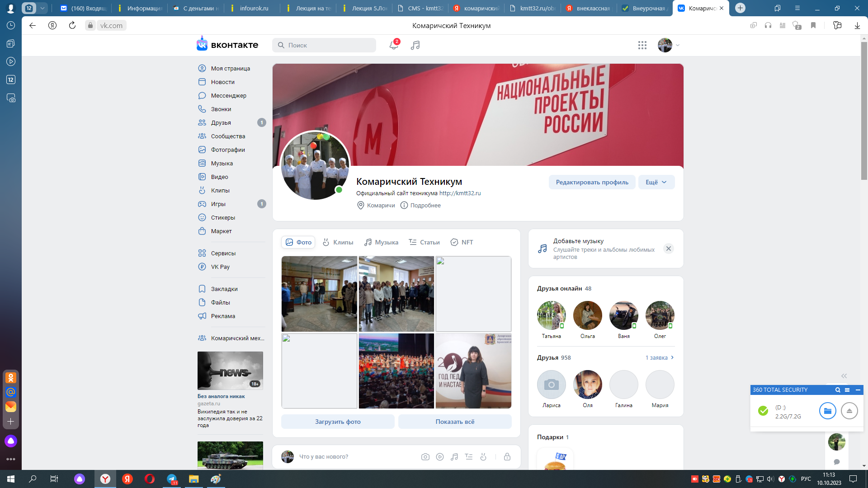Click Показать всё button
The width and height of the screenshot is (868, 488).
455,422
